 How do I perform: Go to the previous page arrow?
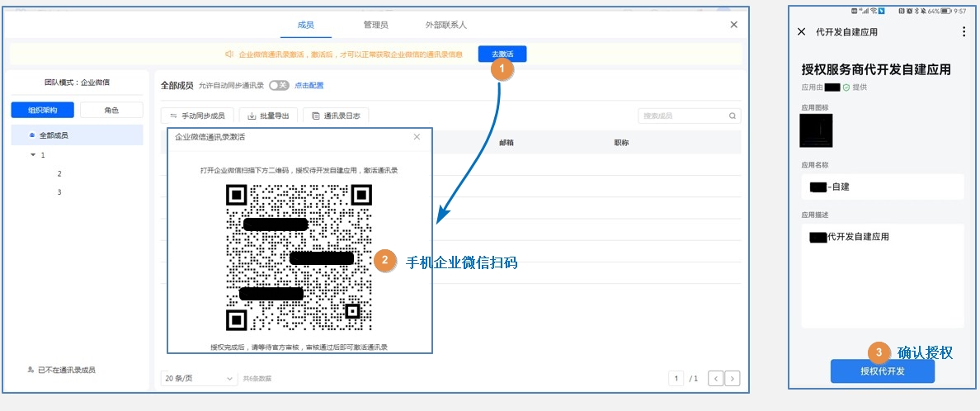[x=715, y=379]
